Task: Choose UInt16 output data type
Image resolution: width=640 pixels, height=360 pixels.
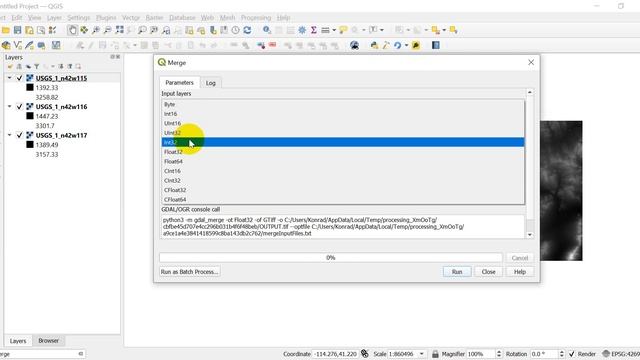Action: coord(343,123)
